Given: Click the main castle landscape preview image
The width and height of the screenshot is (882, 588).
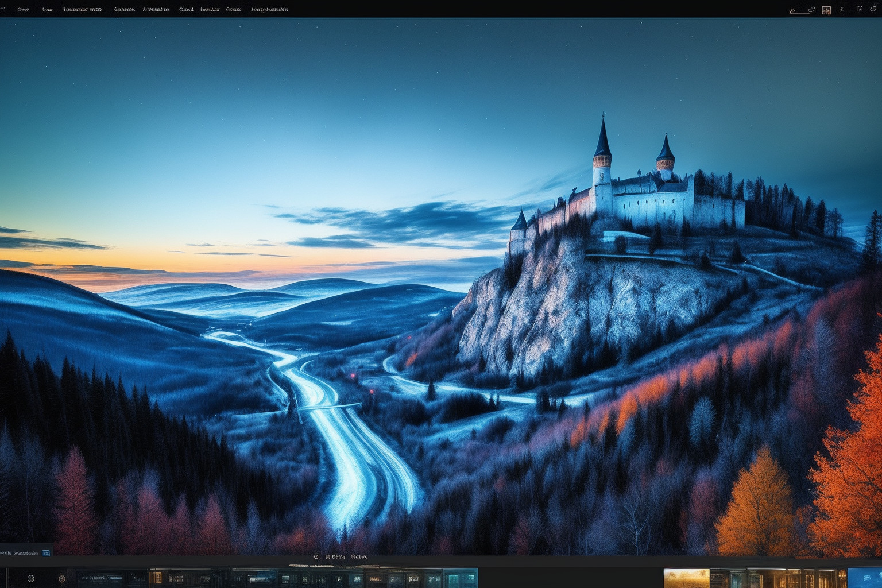Looking at the screenshot, I should click(x=441, y=286).
